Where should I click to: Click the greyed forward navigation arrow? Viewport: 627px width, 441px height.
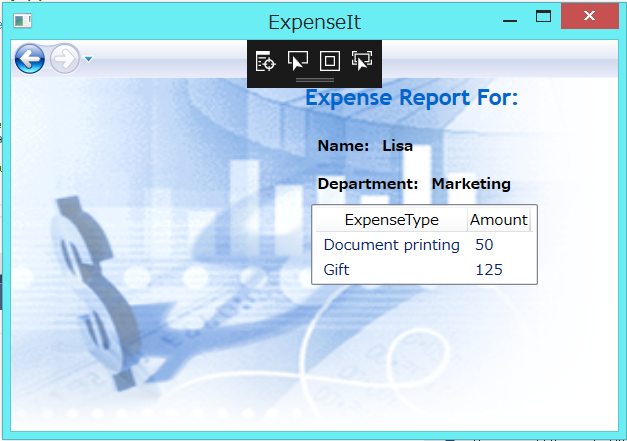[x=64, y=59]
